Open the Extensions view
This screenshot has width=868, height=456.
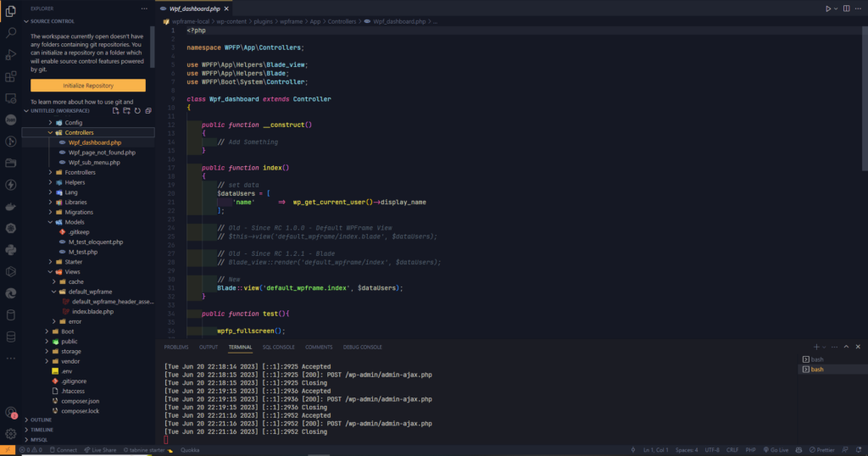click(x=10, y=76)
